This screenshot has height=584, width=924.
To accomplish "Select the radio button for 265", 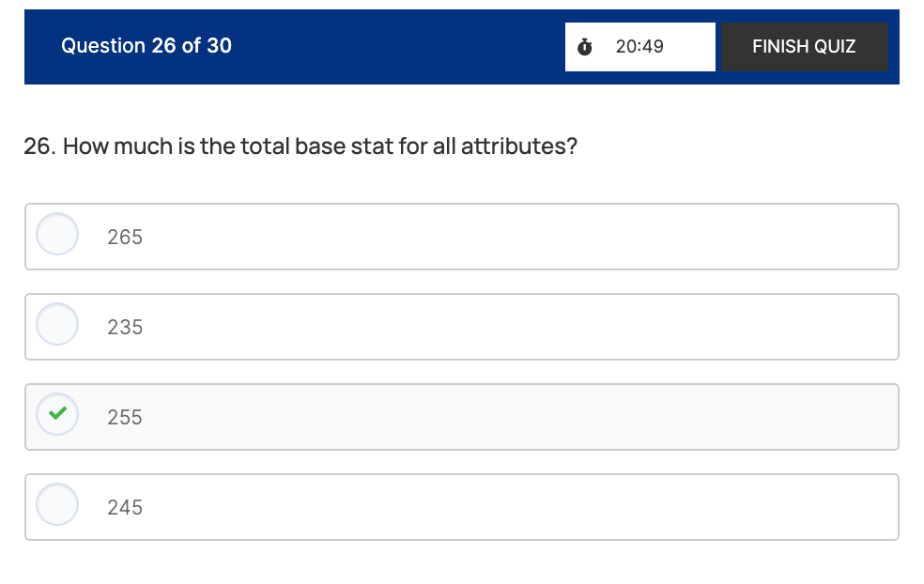I will [x=57, y=235].
